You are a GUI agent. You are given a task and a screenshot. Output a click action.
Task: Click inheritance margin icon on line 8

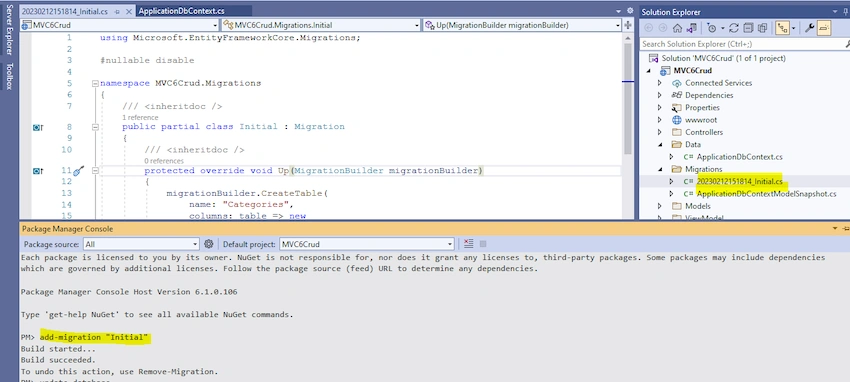click(x=38, y=127)
